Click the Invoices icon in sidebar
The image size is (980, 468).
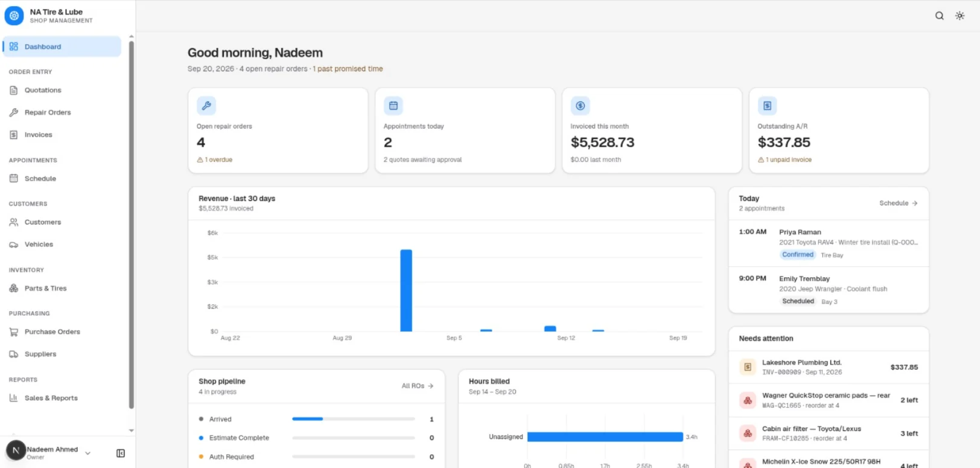coord(14,135)
